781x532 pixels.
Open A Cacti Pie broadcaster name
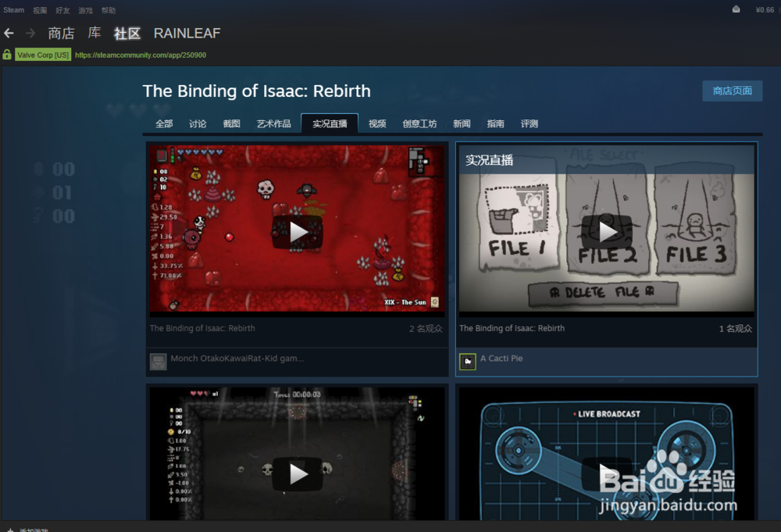501,358
